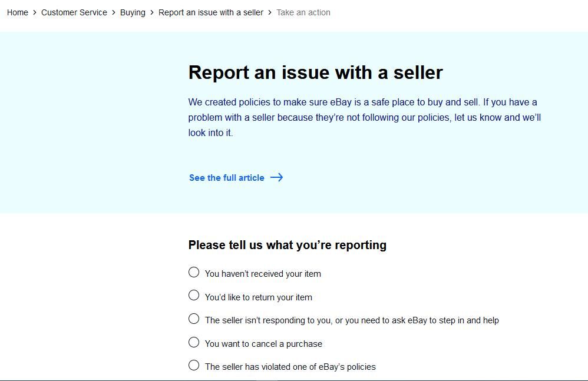The width and height of the screenshot is (588, 381).
Task: Open the Customer Service breadcrumb
Action: [x=74, y=12]
